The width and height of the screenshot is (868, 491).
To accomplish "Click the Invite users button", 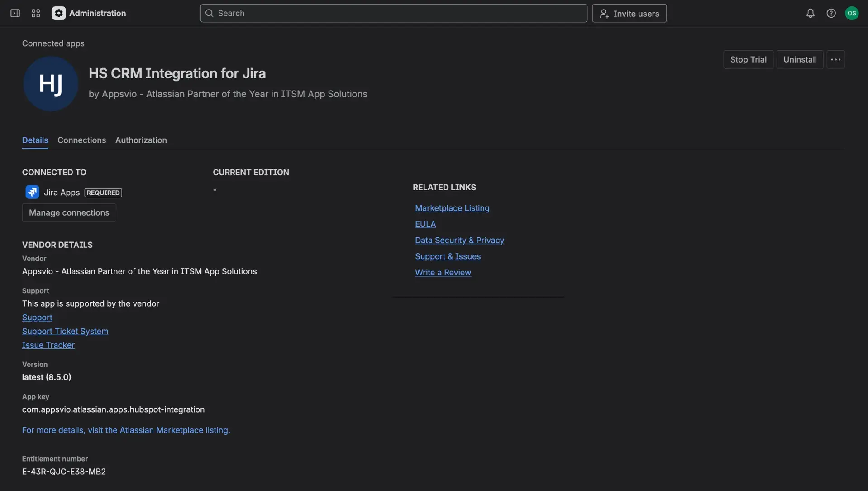I will (629, 13).
